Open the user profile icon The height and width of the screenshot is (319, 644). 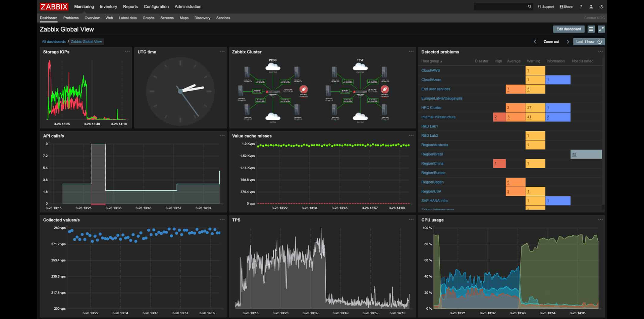pyautogui.click(x=591, y=7)
